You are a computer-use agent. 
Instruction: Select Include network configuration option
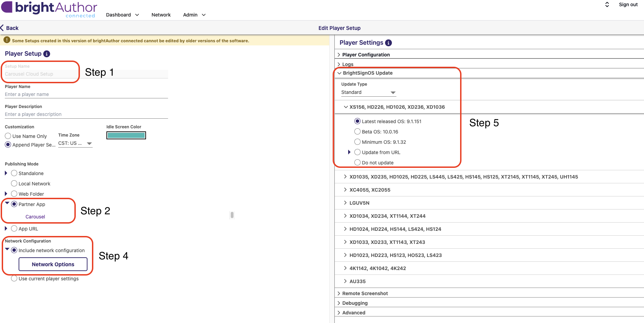(14, 250)
